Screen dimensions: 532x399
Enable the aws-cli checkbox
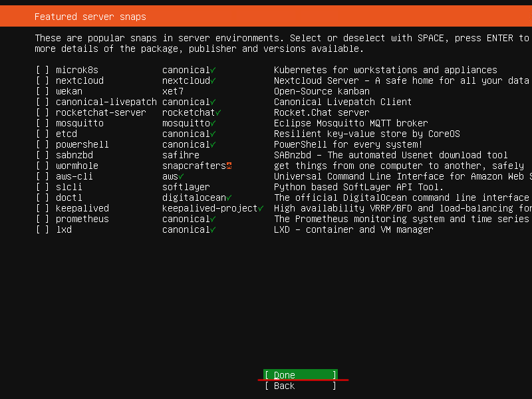click(x=43, y=176)
